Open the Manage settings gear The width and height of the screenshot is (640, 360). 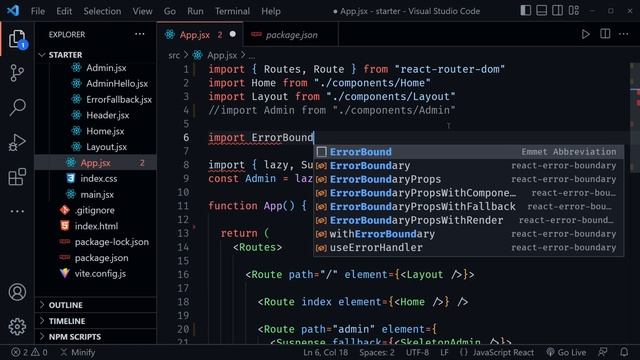click(17, 327)
